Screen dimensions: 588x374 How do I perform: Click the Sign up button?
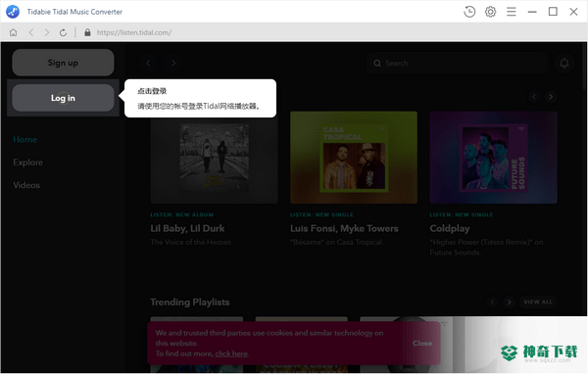(63, 63)
